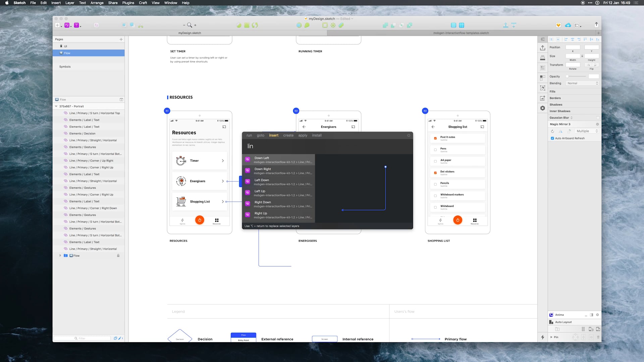Uncheck Post It notes checkbox
Image resolution: width=644 pixels, height=362 pixels.
[435, 138]
